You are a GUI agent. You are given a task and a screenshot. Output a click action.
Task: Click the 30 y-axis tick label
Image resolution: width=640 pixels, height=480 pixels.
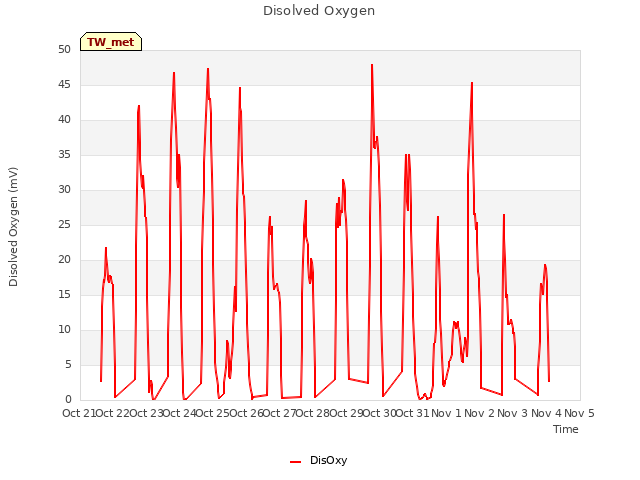point(64,190)
